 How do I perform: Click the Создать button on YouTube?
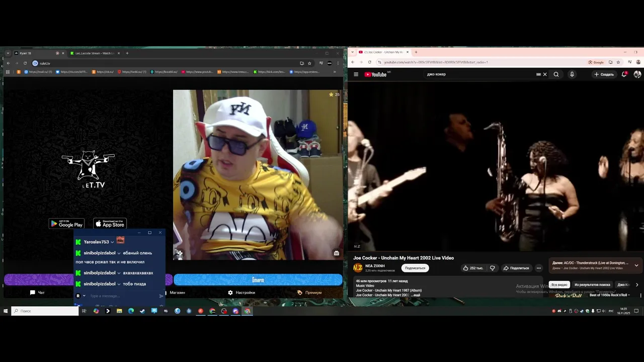click(x=604, y=74)
